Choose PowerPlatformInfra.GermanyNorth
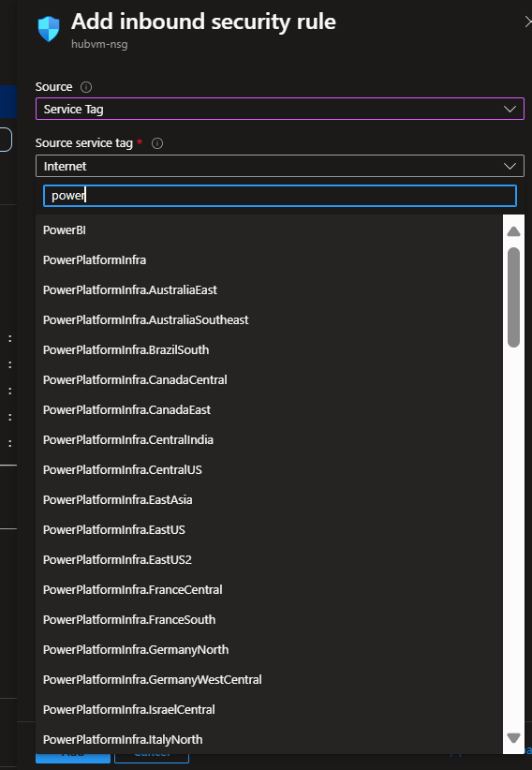Screen dimensions: 532x770 (269, 649)
